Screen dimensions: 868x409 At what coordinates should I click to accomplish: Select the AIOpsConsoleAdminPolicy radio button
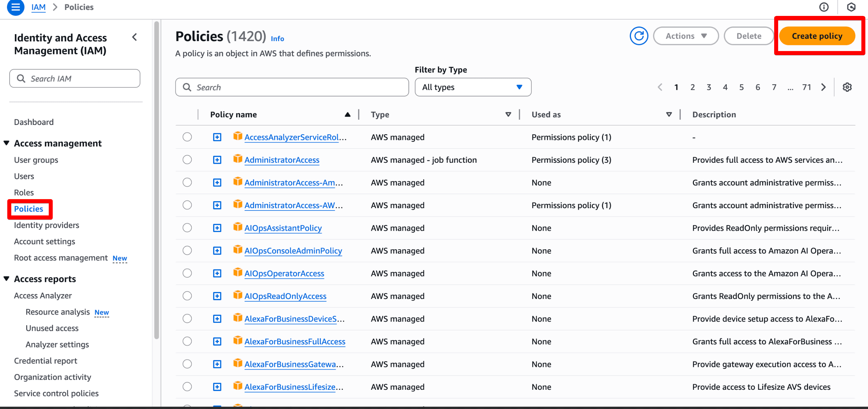(x=187, y=250)
